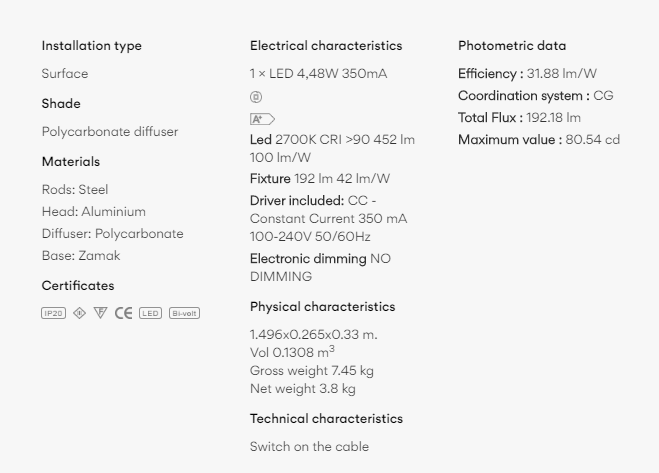The width and height of the screenshot is (659, 473).
Task: Click the Polycarbonate diffuser shade text
Action: coord(110,132)
